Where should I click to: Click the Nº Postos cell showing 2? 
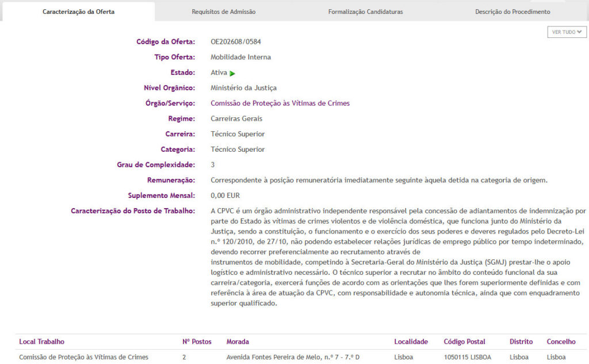pyautogui.click(x=184, y=357)
